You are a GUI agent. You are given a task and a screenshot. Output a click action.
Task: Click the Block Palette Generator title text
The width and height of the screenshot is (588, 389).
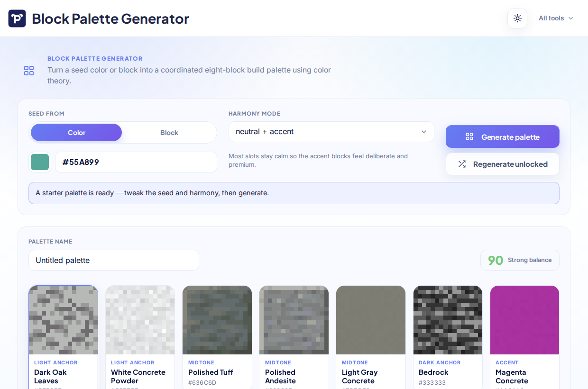[x=110, y=18]
